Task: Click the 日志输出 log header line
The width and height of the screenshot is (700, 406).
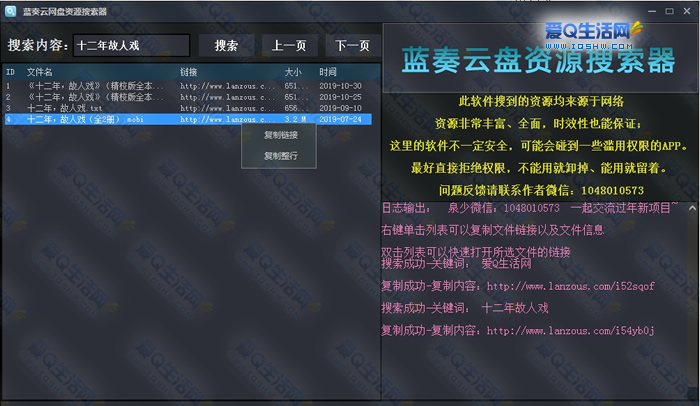Action: 529,208
